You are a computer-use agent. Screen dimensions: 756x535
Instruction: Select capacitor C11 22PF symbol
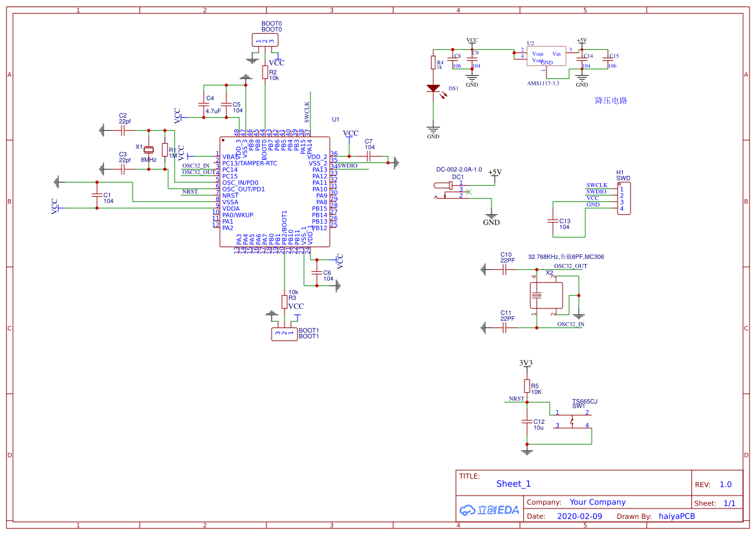pyautogui.click(x=504, y=328)
